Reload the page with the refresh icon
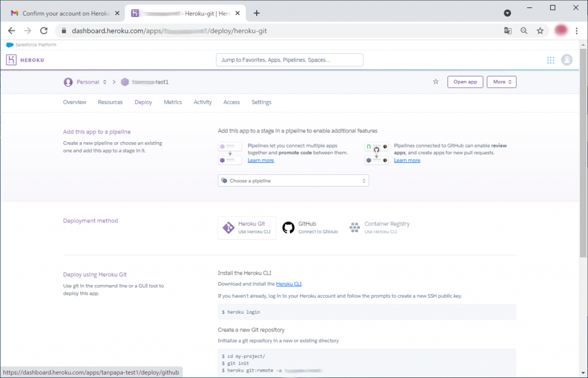588x378 pixels. (44, 31)
